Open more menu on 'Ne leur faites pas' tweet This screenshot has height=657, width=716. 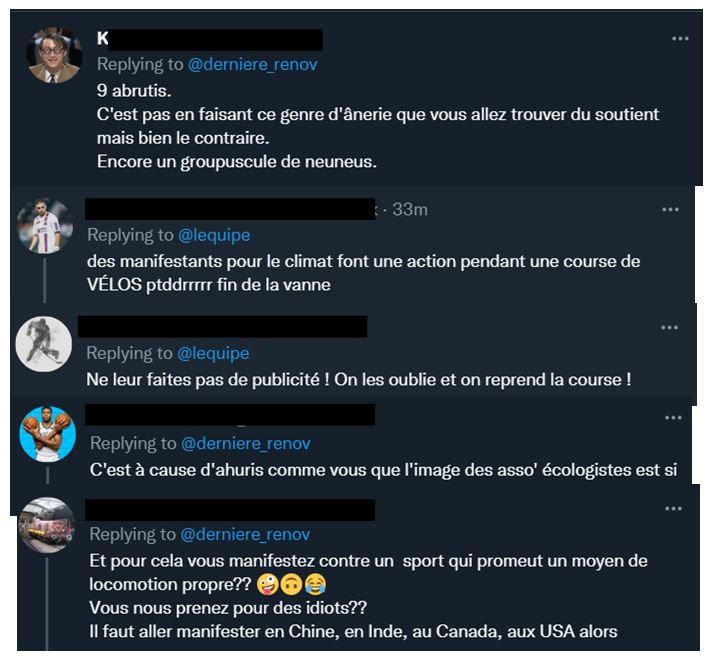[669, 327]
